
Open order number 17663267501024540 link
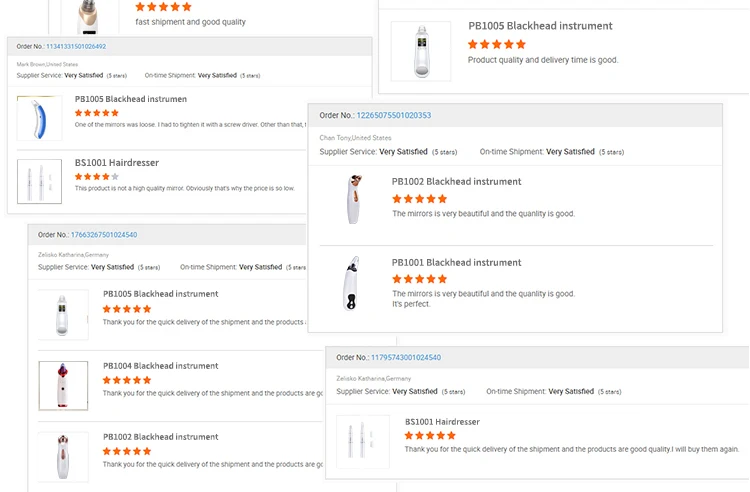[104, 235]
